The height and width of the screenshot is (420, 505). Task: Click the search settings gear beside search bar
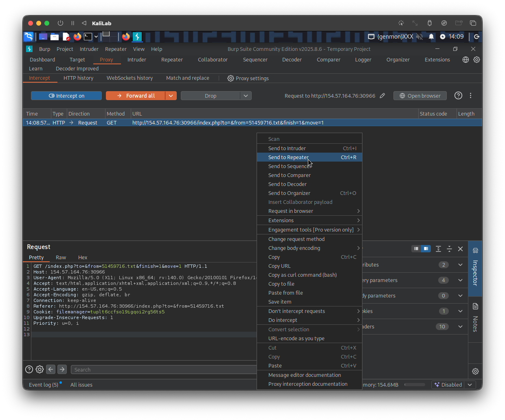40,370
